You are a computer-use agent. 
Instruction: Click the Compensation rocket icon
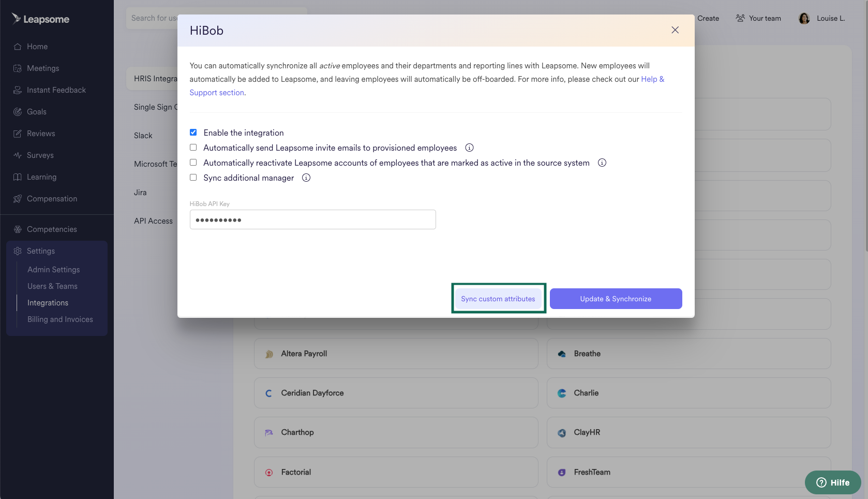click(x=18, y=199)
